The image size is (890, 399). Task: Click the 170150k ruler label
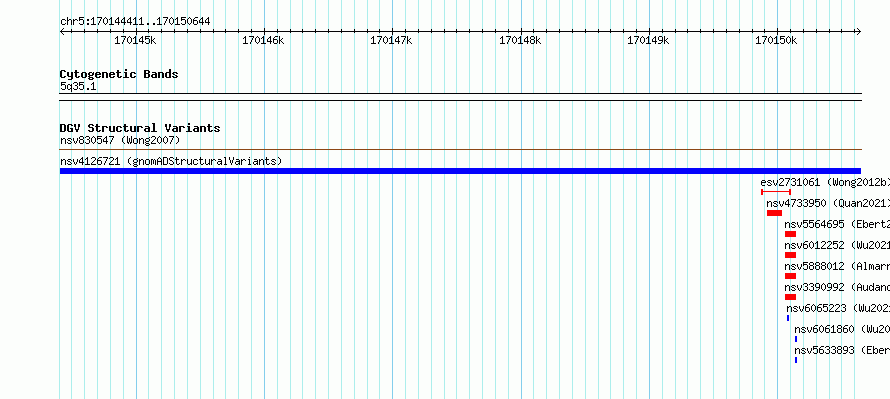(776, 40)
